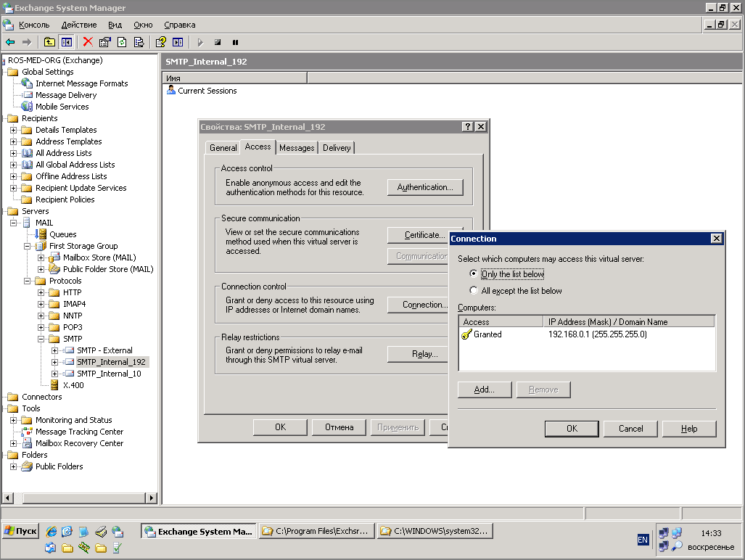
Task: Select Internet Message Formats node
Action: point(82,83)
